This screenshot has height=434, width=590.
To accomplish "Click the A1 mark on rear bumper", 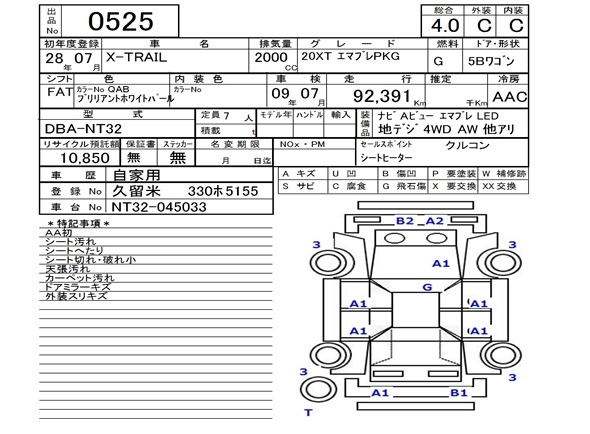I will (380, 393).
